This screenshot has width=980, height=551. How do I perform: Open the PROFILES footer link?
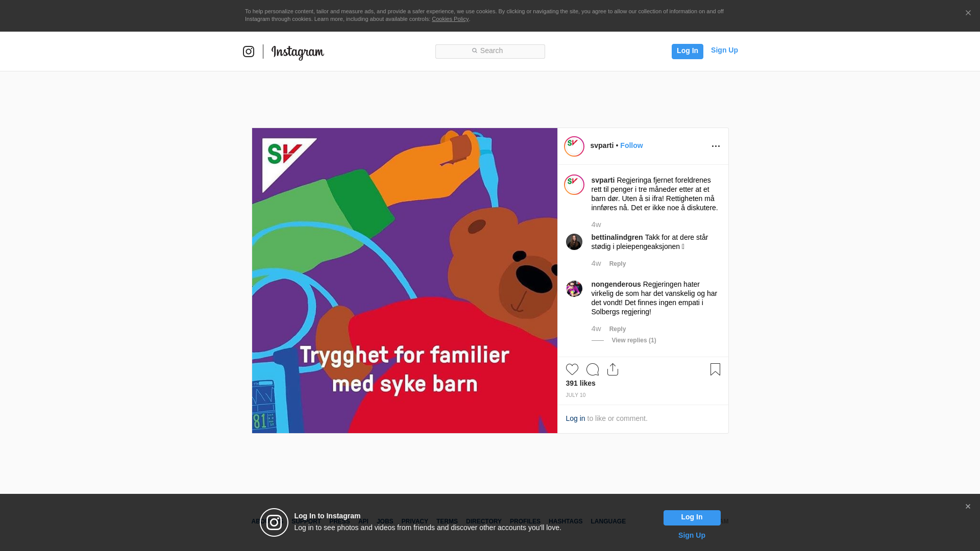click(x=525, y=521)
